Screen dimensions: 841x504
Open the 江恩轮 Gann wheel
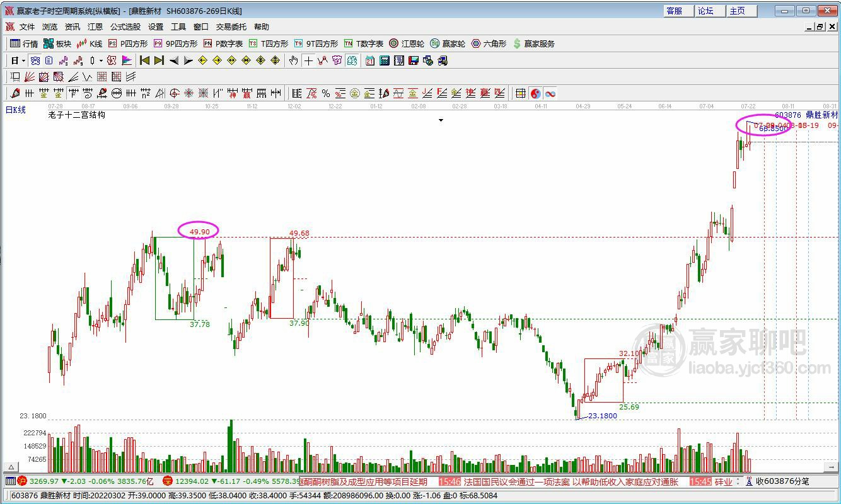coord(407,43)
